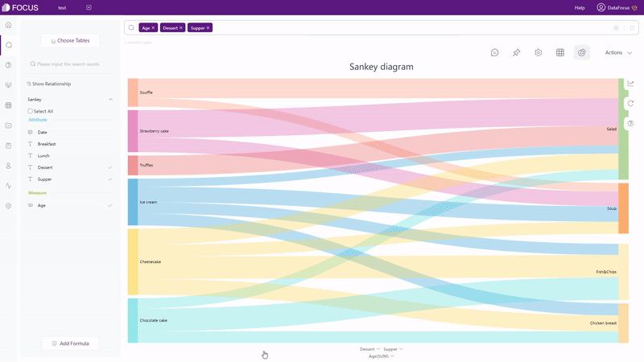Open the settings gear icon in sidebar
644x362 pixels.
(8, 206)
